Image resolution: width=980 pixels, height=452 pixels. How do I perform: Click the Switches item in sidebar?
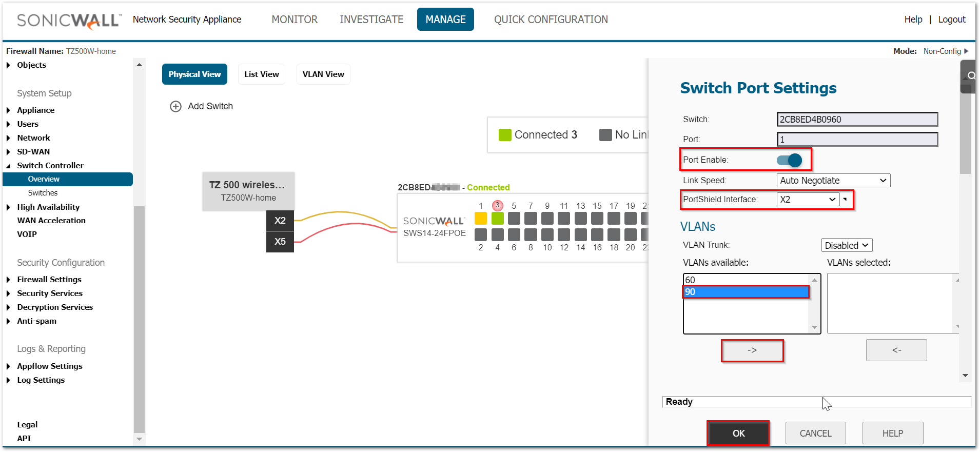coord(43,193)
